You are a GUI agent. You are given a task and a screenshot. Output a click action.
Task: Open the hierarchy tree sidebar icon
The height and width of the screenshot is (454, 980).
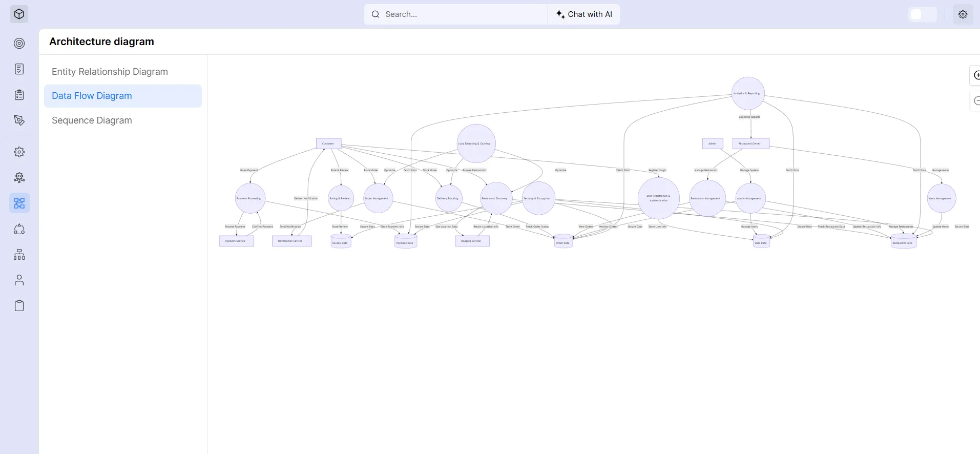19,255
